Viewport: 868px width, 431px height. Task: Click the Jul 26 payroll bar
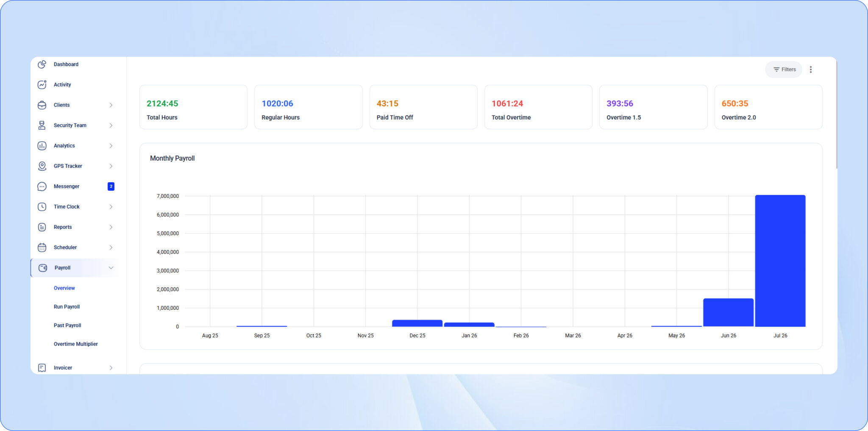pos(780,261)
